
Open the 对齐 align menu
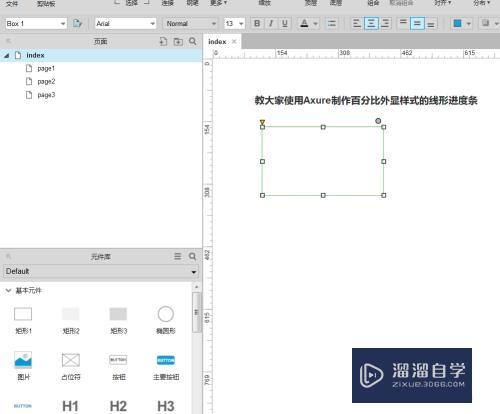[x=442, y=3]
